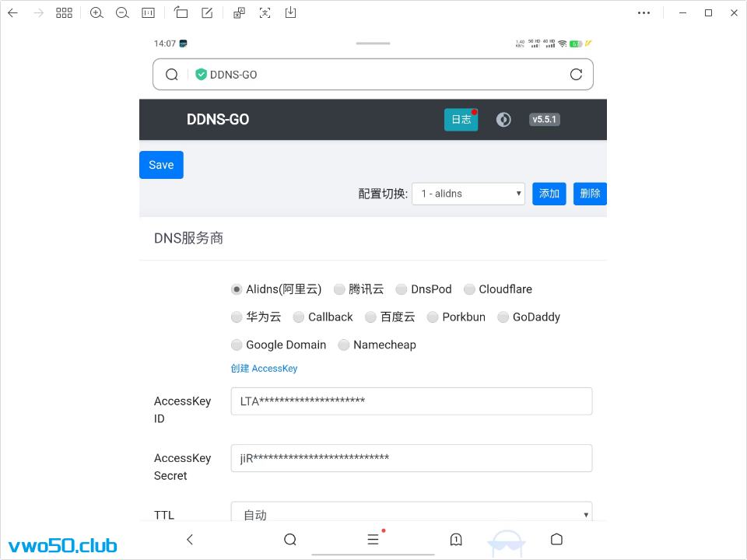Click the image translate toolbar icon

pos(239,13)
